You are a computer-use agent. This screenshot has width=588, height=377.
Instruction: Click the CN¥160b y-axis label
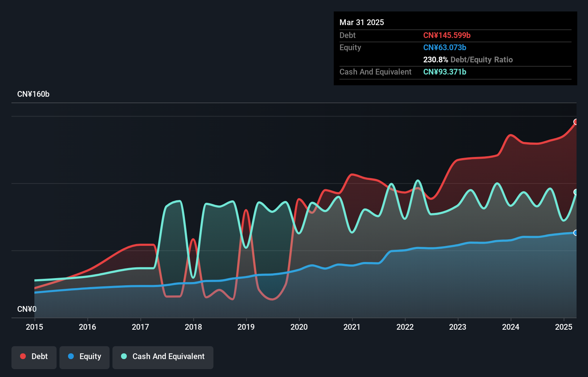click(x=33, y=94)
